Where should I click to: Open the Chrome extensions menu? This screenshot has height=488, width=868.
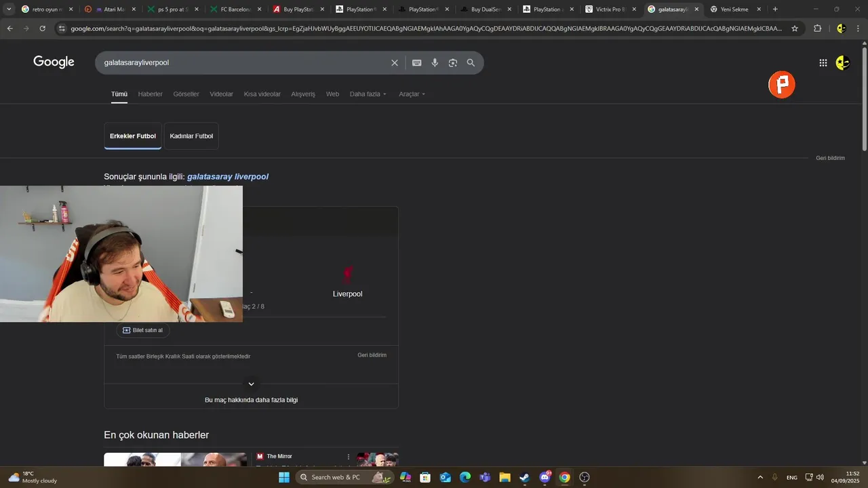pos(817,28)
